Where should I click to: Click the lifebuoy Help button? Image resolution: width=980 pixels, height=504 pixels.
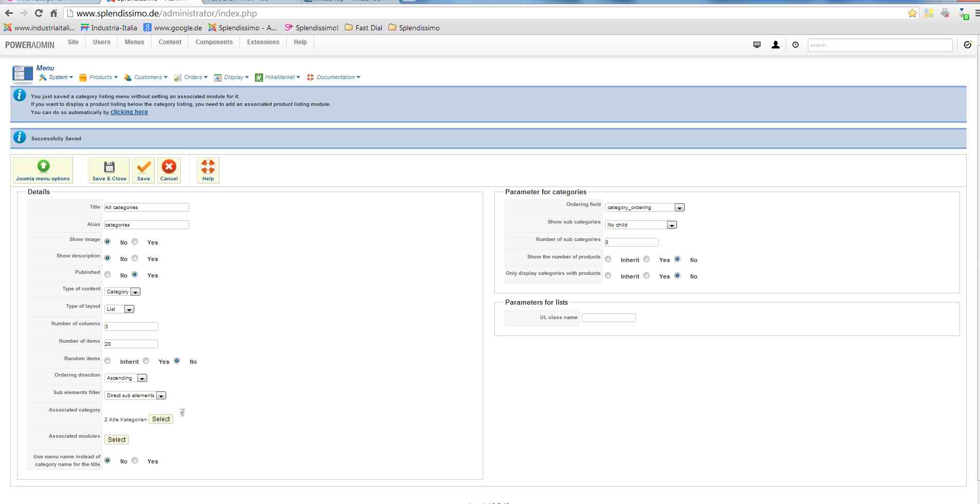pyautogui.click(x=208, y=170)
